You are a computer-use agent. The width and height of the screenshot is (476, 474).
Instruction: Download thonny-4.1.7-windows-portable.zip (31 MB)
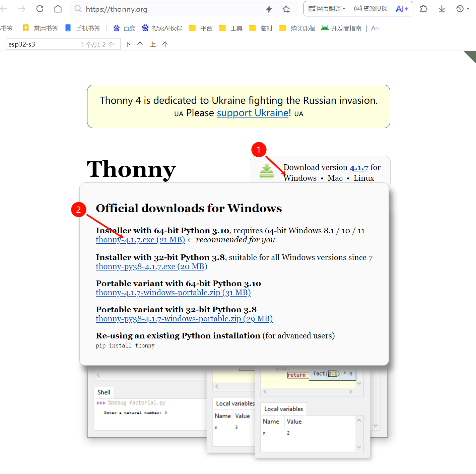tap(173, 293)
